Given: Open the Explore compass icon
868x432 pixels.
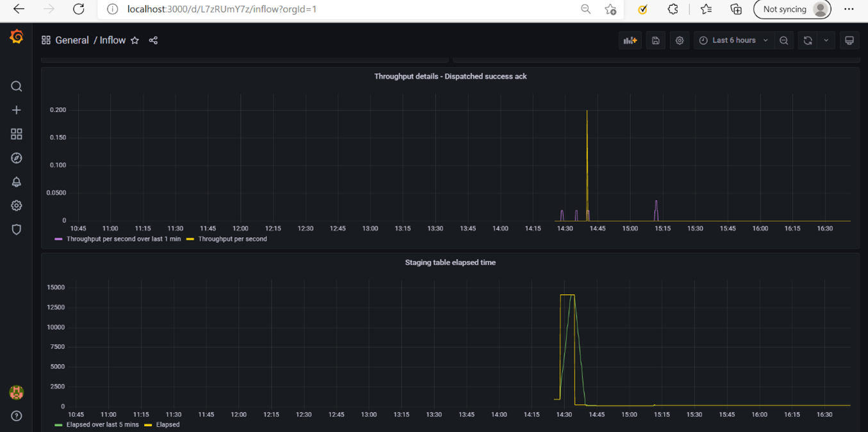Looking at the screenshot, I should (x=17, y=158).
